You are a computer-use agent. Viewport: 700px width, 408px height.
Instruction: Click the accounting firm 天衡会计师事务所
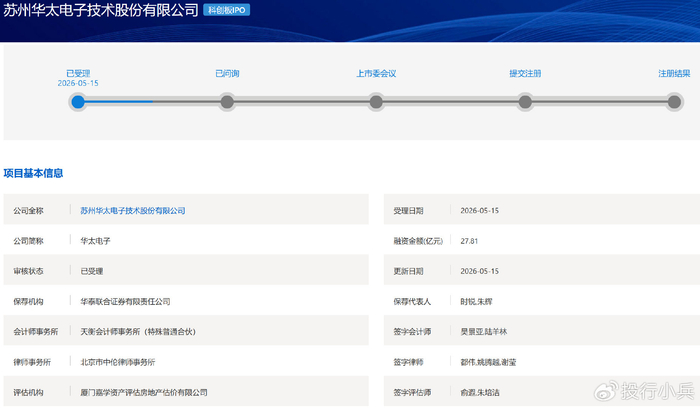click(x=138, y=331)
